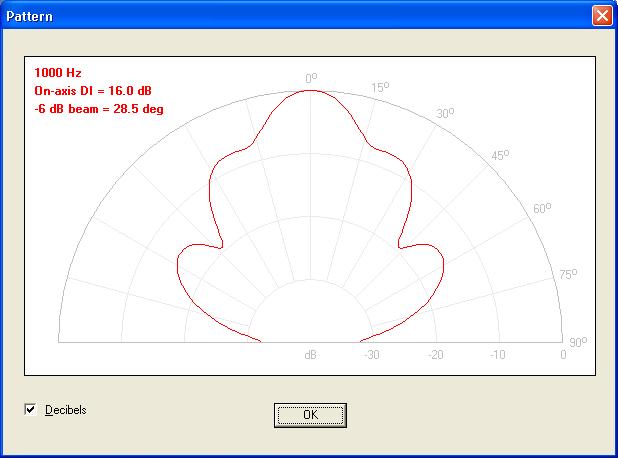
Task: Click the 60° angle label
Action: coord(542,208)
